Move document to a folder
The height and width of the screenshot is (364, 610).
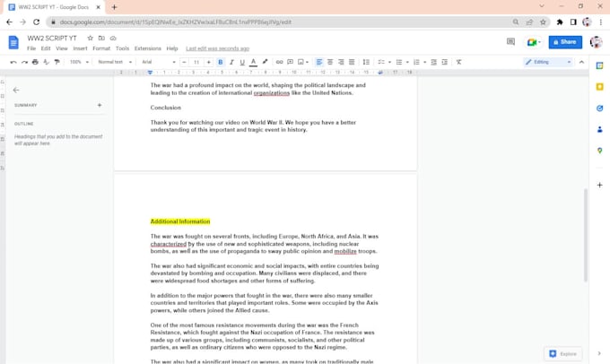[x=101, y=39]
